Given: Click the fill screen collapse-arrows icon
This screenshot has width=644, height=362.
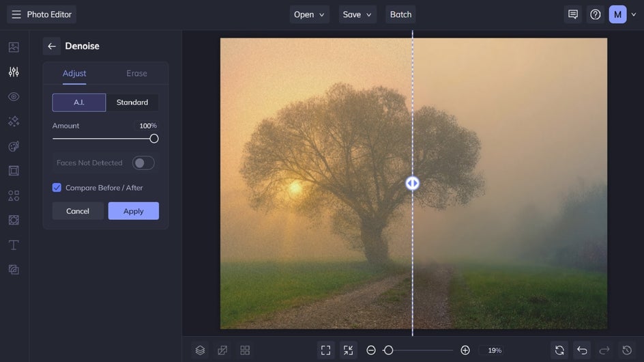Looking at the screenshot, I should (x=349, y=350).
